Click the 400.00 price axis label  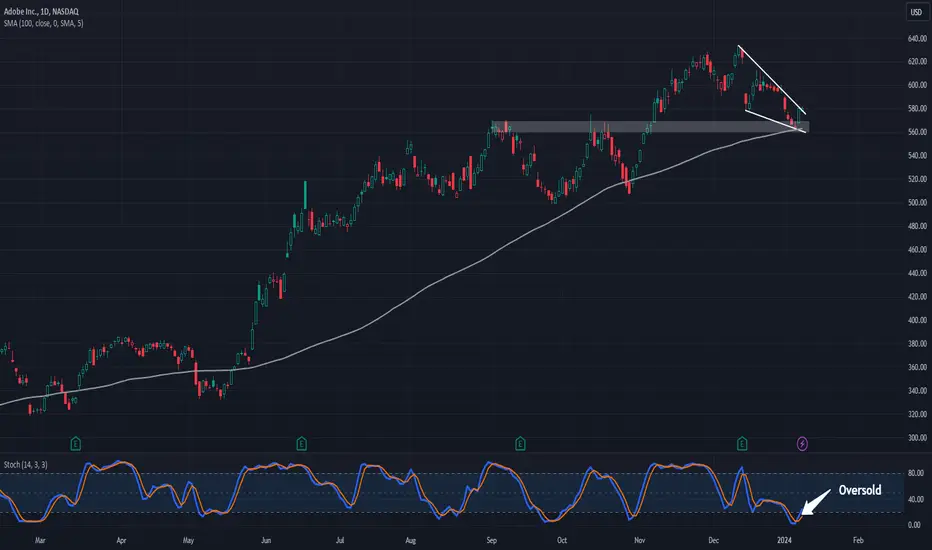pyautogui.click(x=917, y=320)
